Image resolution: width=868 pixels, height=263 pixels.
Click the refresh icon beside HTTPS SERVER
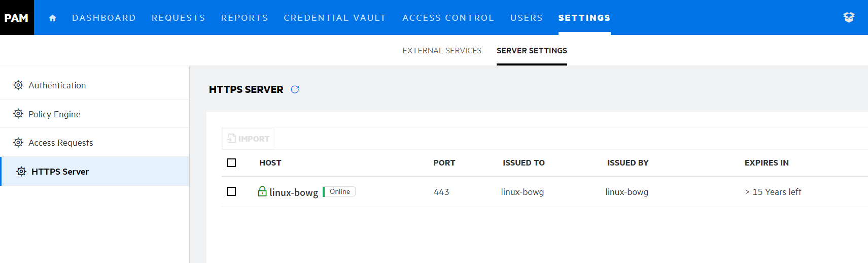click(x=295, y=89)
